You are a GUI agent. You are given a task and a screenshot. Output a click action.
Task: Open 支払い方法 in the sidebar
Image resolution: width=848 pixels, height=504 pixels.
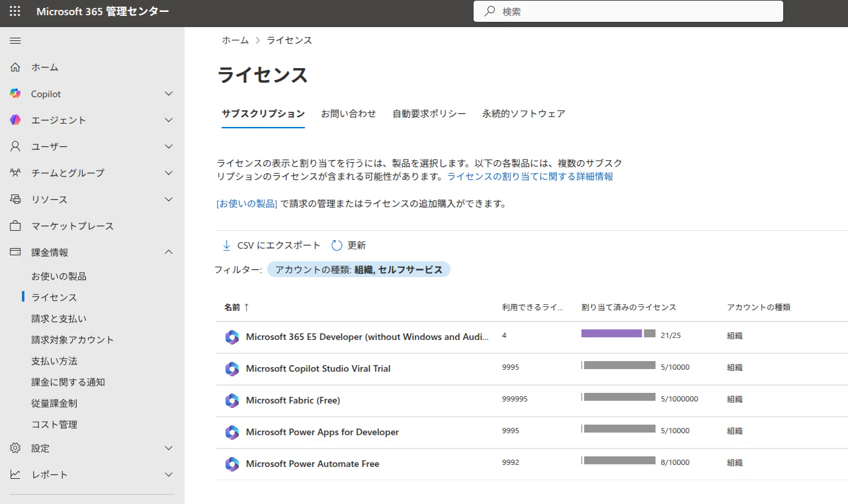(x=54, y=361)
